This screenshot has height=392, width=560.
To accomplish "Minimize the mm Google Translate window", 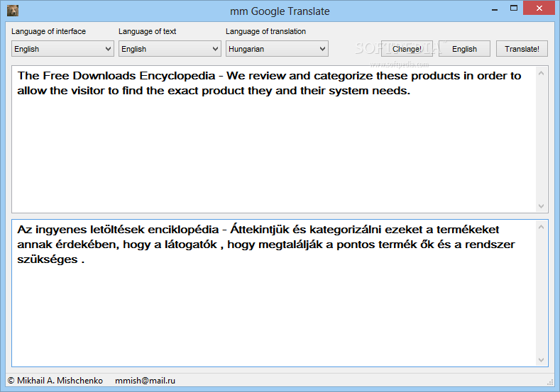I will coord(495,9).
